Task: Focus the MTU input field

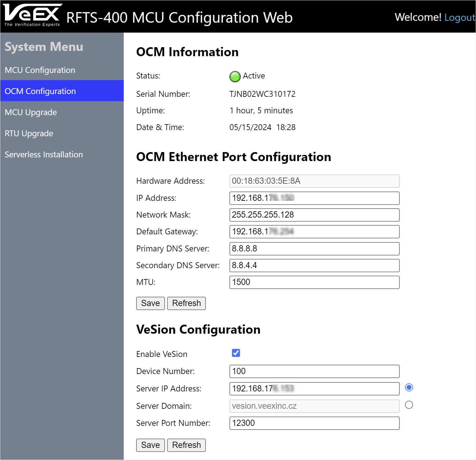Action: 314,282
